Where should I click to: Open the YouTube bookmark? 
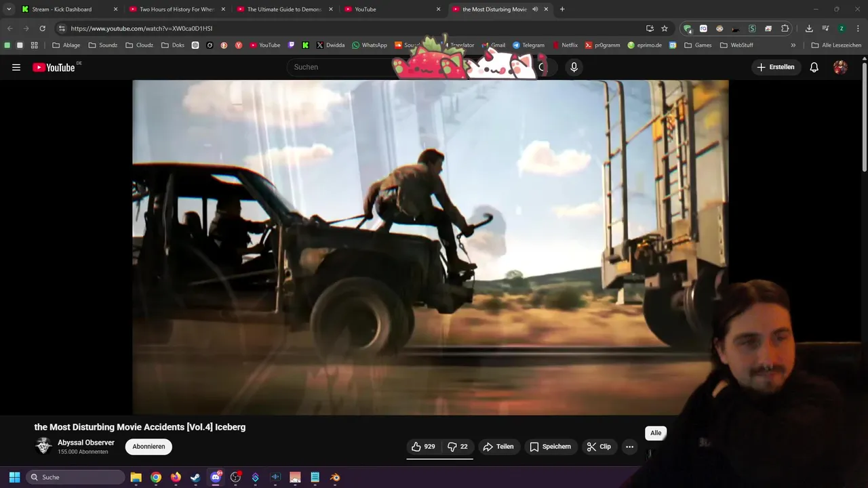(x=264, y=45)
